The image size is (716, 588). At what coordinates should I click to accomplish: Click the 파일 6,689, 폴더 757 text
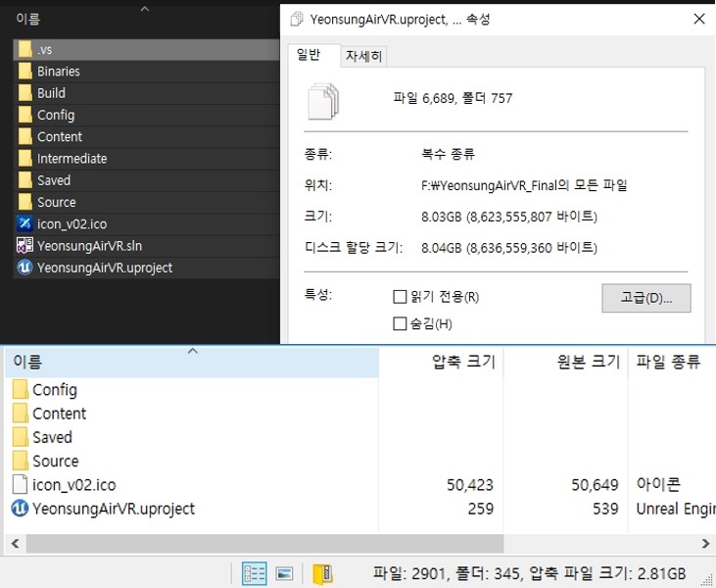tap(453, 98)
